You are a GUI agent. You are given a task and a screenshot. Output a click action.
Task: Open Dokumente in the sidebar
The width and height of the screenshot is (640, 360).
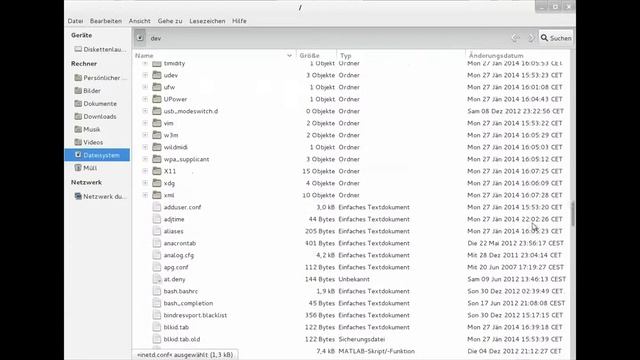click(x=96, y=104)
